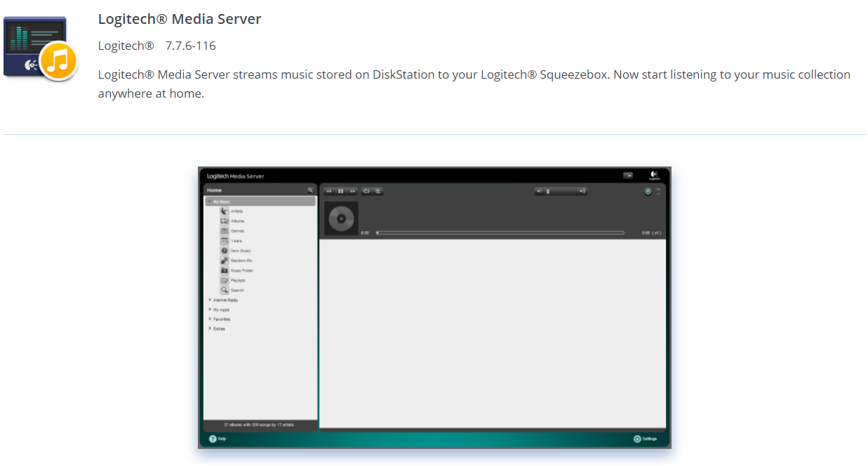Click the search icon in the Home header
868x465 pixels.
click(310, 190)
